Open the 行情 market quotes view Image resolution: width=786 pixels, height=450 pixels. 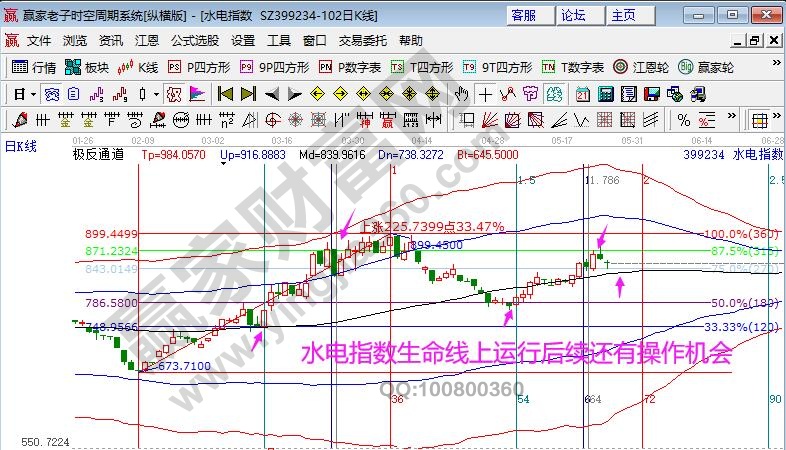(x=34, y=67)
